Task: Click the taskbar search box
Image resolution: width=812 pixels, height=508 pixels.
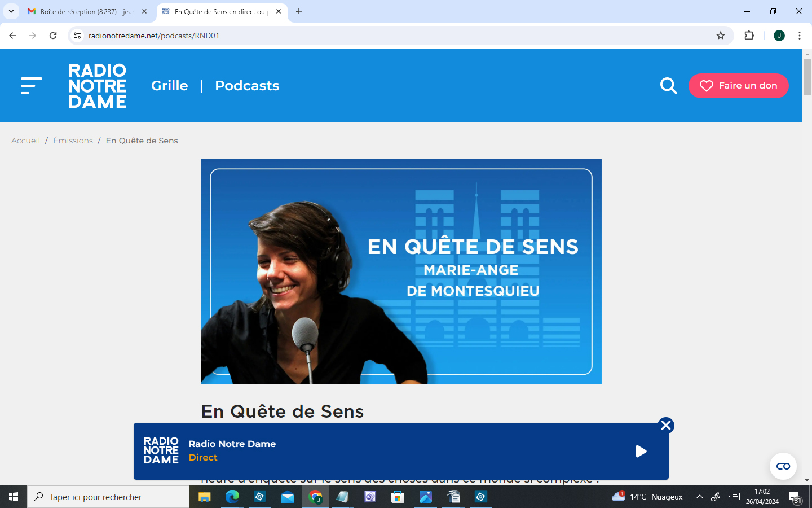Action: [108, 497]
